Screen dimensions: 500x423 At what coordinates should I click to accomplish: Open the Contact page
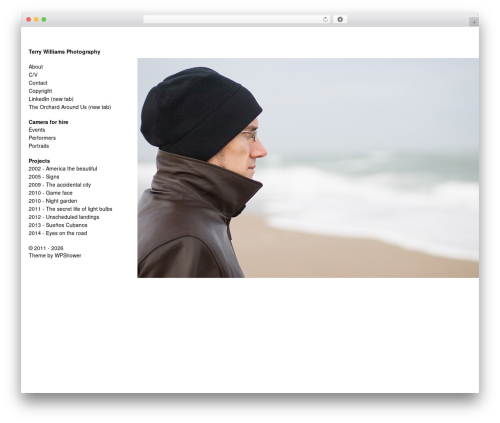click(x=38, y=83)
